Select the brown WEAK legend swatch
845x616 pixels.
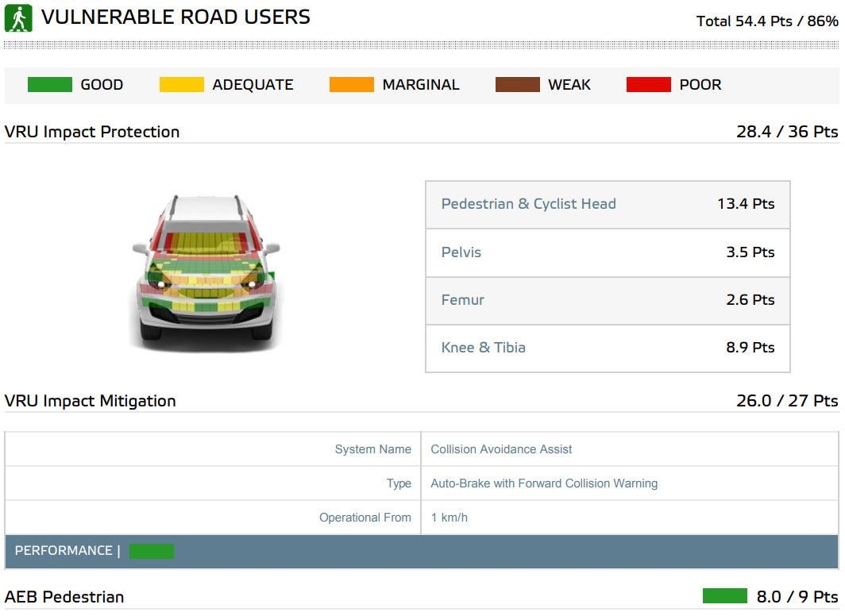517,85
